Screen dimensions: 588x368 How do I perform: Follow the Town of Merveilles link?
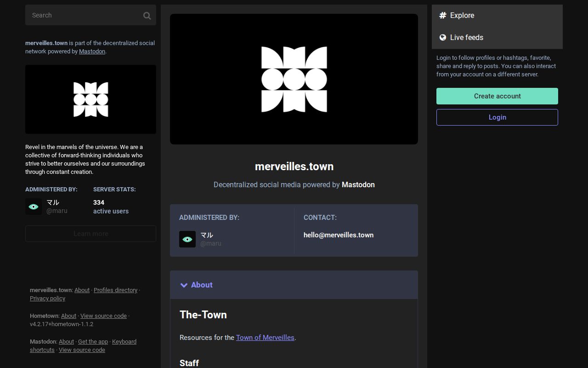(x=265, y=338)
